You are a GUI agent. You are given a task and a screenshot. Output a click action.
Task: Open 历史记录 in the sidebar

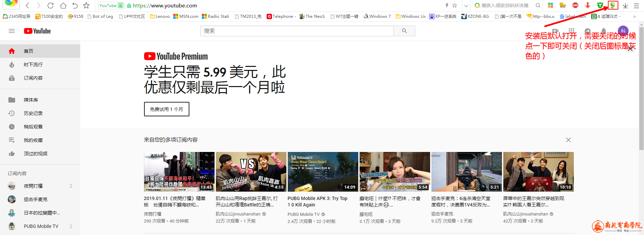(40, 113)
